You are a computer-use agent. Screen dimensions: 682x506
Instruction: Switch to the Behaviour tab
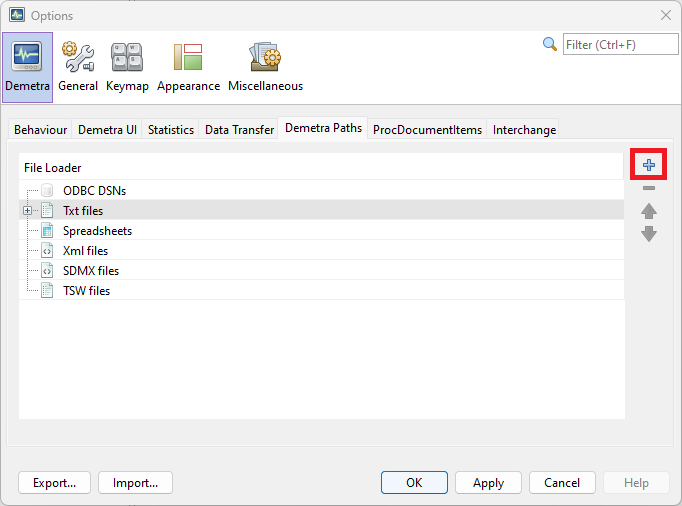(x=41, y=130)
